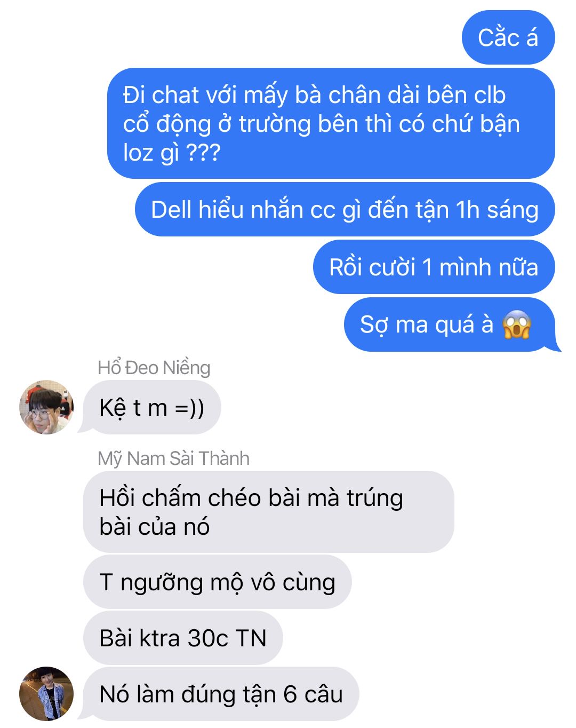576x728 pixels.
Task: Open the Hổ Đeo Niềng sender name
Action: pos(154,367)
